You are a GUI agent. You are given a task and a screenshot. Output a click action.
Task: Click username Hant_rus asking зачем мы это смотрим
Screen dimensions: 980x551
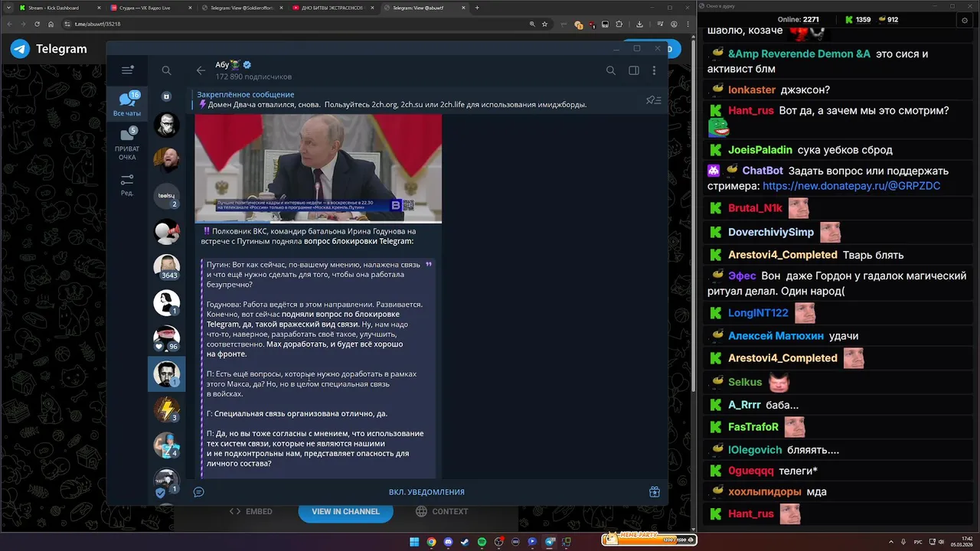pos(750,111)
